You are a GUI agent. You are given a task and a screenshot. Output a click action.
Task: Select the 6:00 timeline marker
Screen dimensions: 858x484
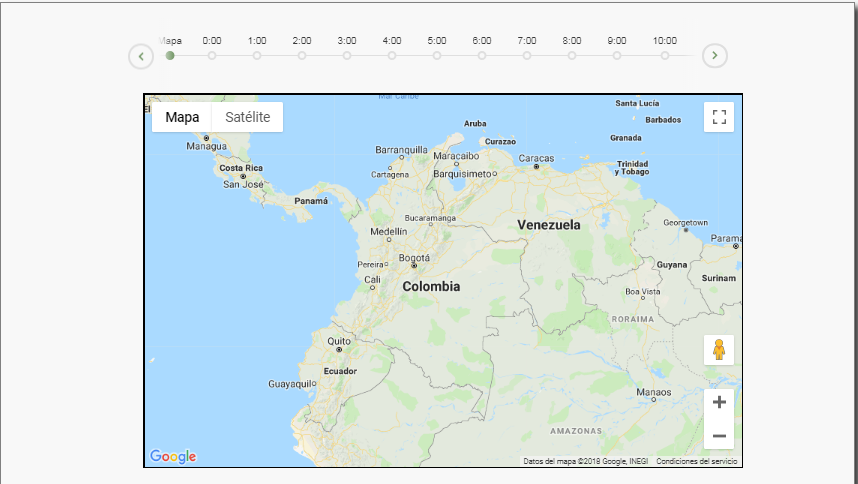pos(482,55)
